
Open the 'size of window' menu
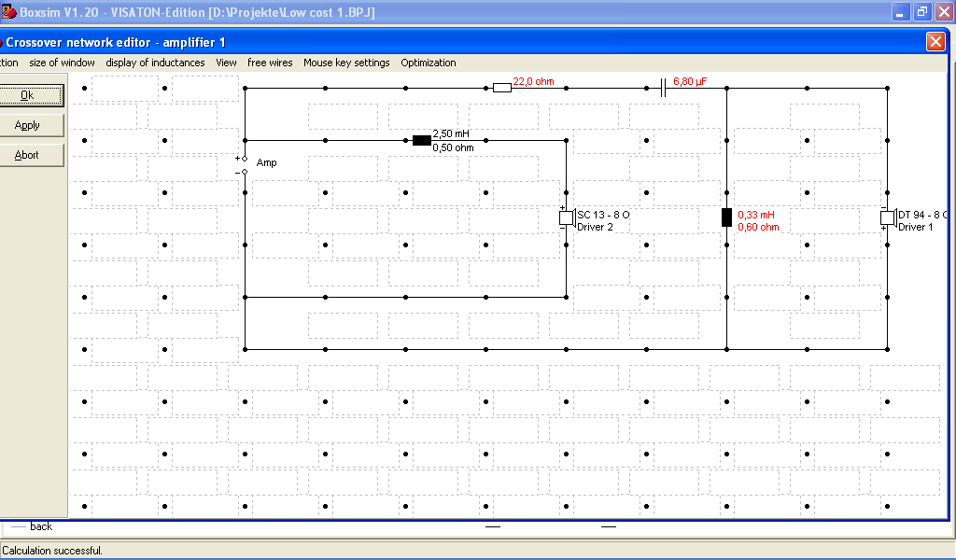pos(63,63)
